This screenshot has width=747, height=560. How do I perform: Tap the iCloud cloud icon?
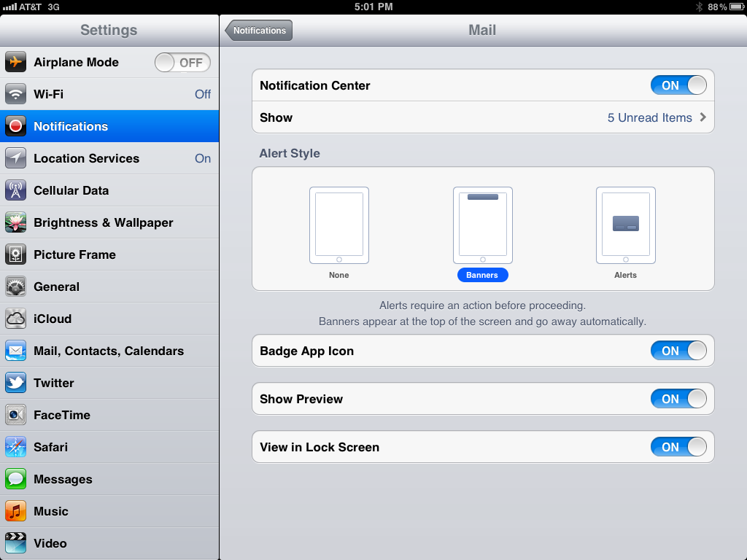pyautogui.click(x=16, y=319)
